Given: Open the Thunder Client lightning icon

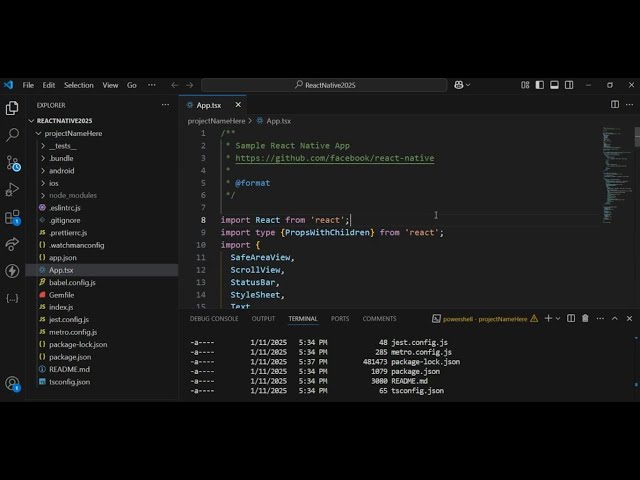Looking at the screenshot, I should pos(12,271).
